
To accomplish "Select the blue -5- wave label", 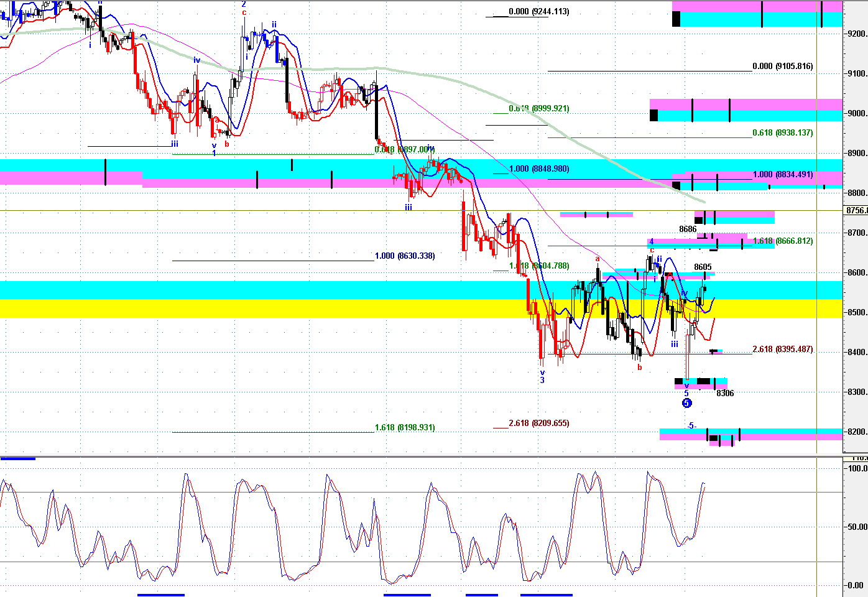I will [x=691, y=426].
